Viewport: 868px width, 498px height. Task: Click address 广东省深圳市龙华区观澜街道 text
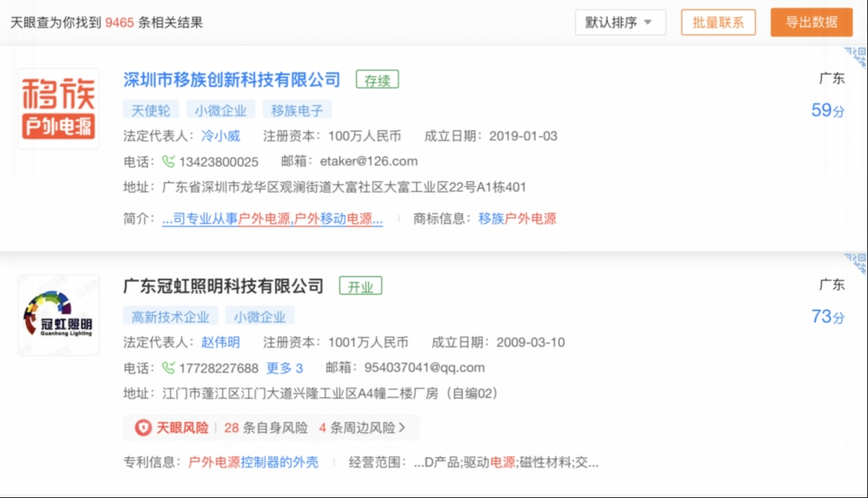pos(344,187)
